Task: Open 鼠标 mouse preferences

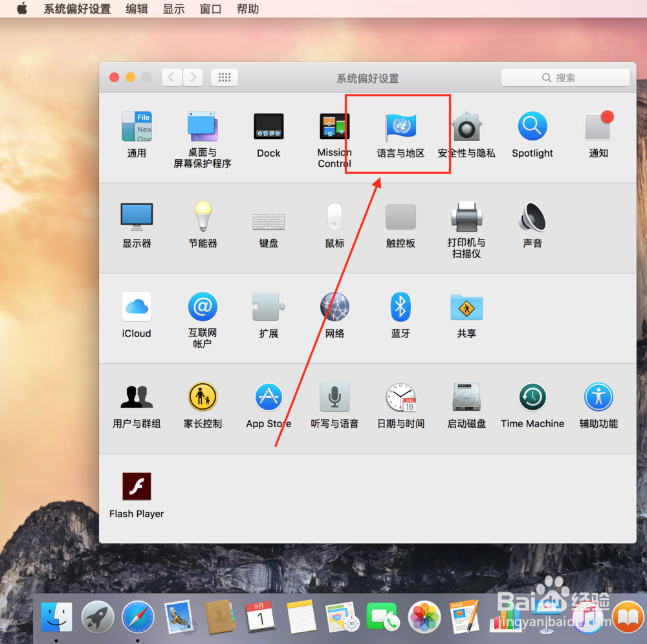Action: click(334, 225)
